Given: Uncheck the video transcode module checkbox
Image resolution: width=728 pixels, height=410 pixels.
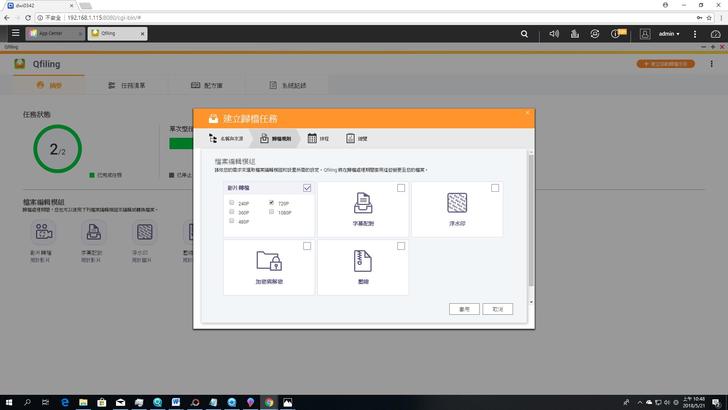Looking at the screenshot, I should [307, 188].
